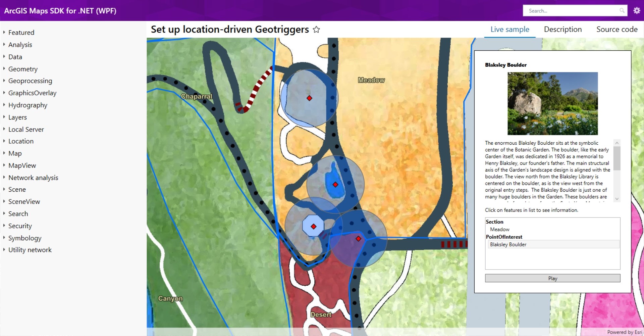Expand the Data category arrow

click(x=4, y=56)
